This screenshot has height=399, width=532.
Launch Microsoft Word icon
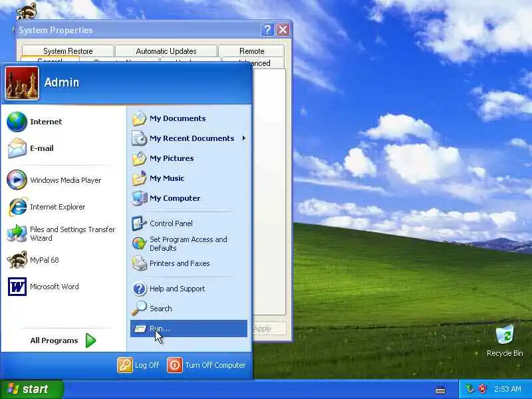click(x=17, y=287)
